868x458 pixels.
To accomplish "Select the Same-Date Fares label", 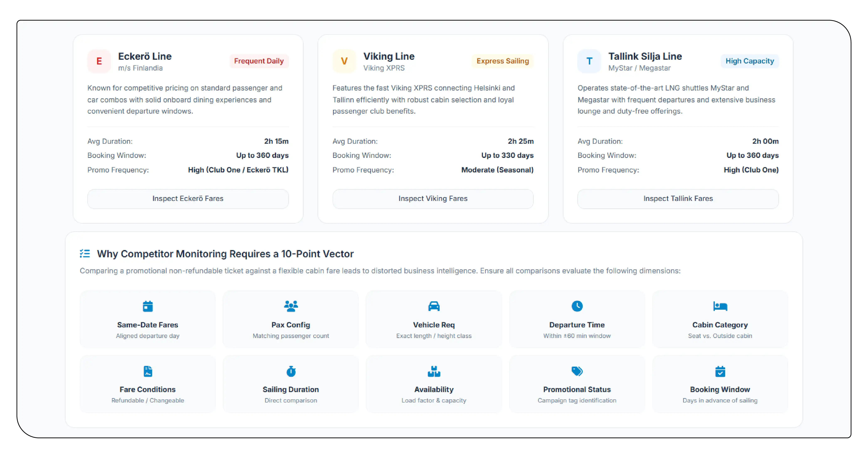I will point(148,325).
